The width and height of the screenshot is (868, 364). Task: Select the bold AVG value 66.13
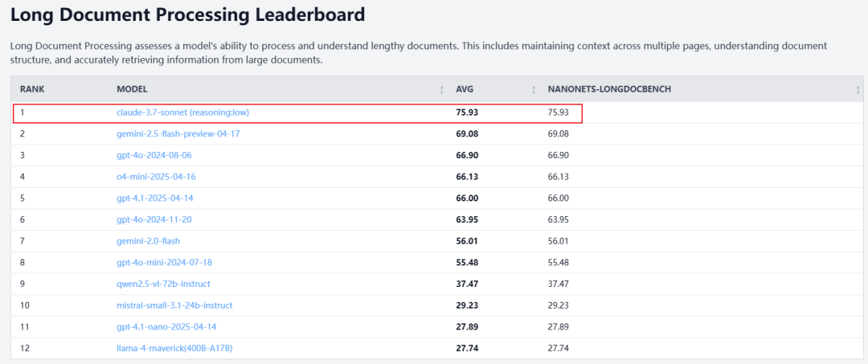tap(467, 177)
